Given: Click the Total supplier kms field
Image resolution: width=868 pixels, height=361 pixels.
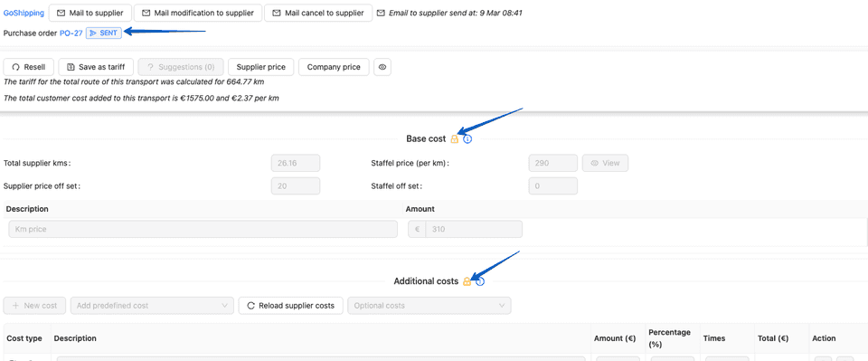Looking at the screenshot, I should (x=296, y=164).
